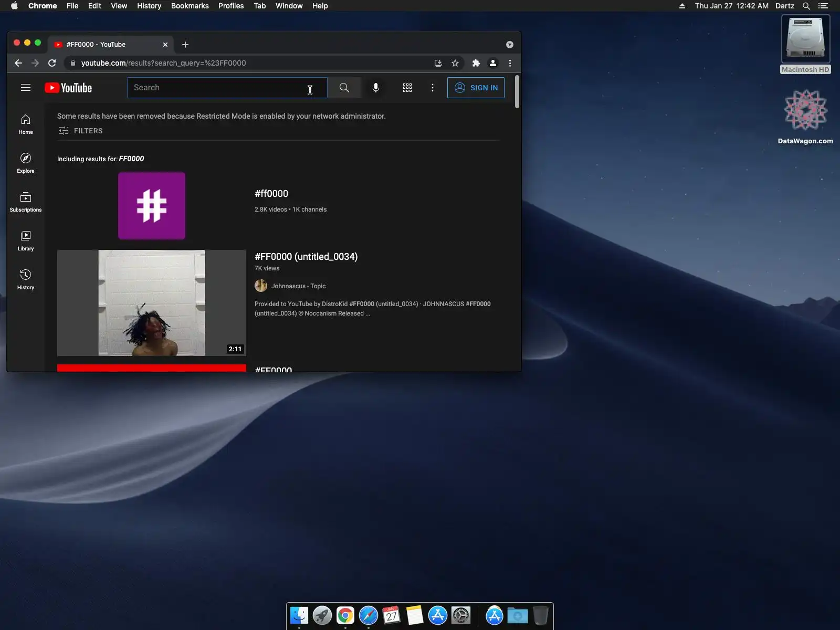Open YouTube settings three-dot menu
840x630 pixels.
pos(433,88)
